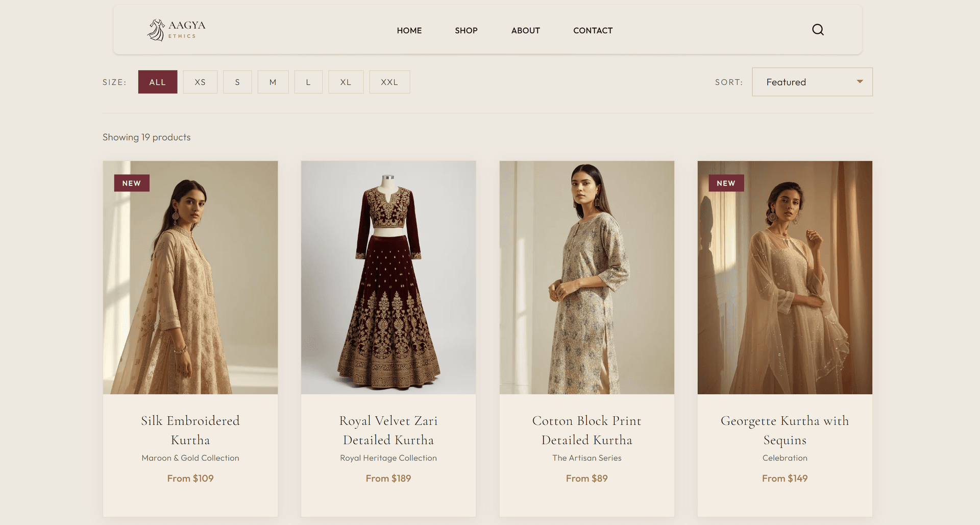980x525 pixels.
Task: Click the Silk Embroidered Kurtha title
Action: 190,430
